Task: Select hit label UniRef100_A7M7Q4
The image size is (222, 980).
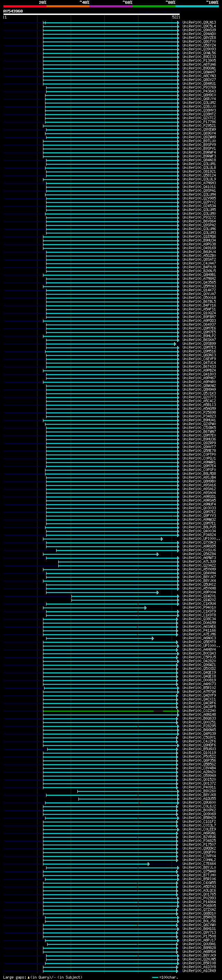Action: [x=199, y=691]
